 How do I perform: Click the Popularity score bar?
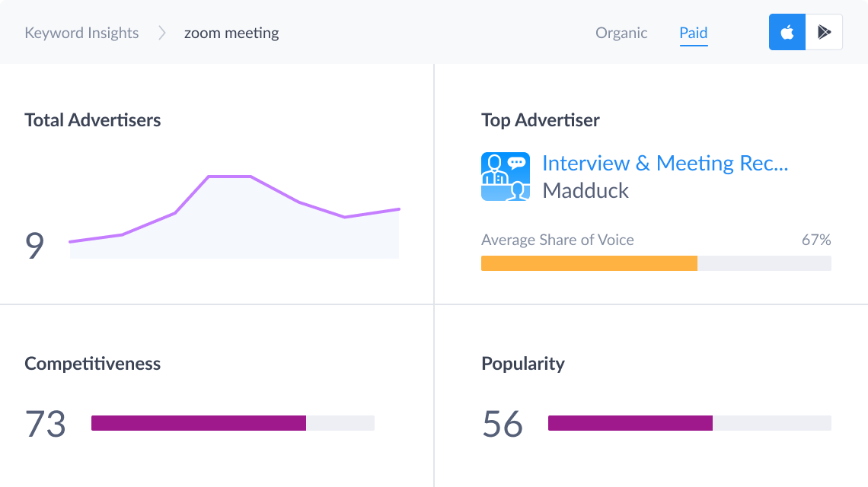click(689, 423)
